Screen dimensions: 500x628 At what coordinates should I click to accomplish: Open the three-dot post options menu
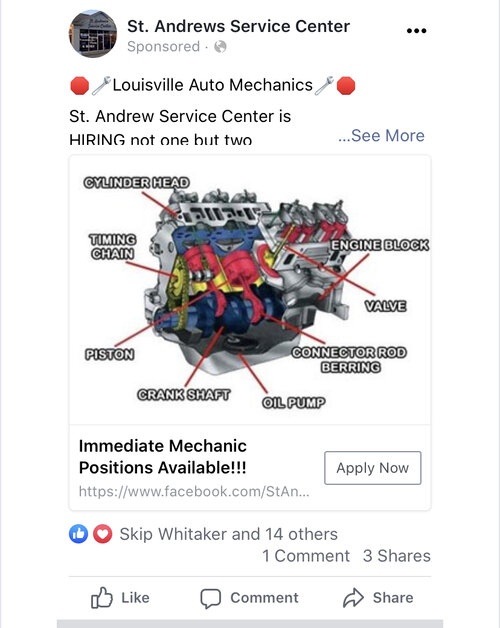pos(416,31)
